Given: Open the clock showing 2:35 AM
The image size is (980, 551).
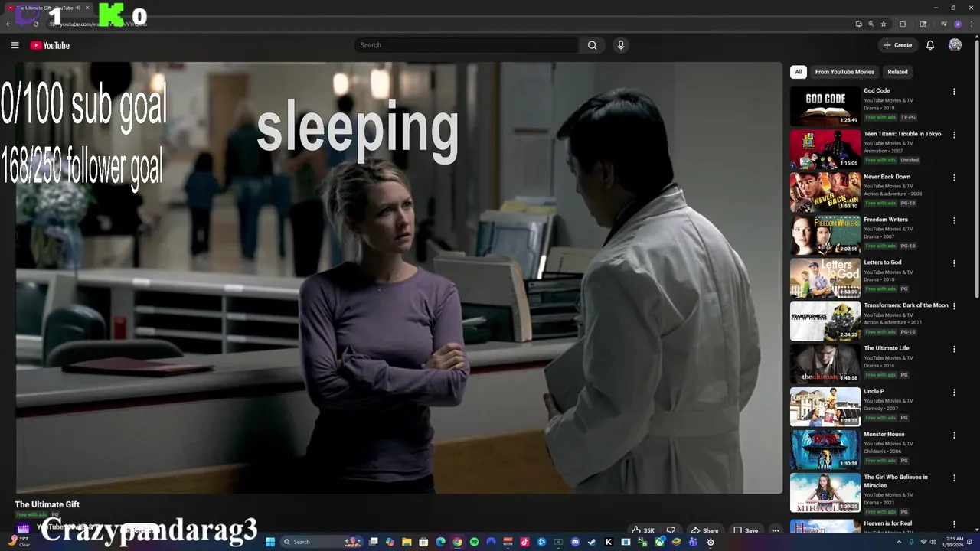Looking at the screenshot, I should tap(954, 542).
